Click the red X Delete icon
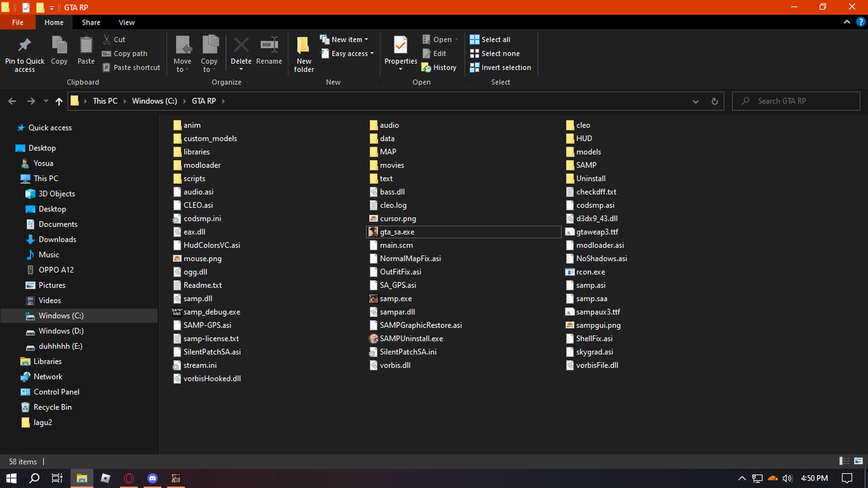868x488 pixels. tap(241, 45)
